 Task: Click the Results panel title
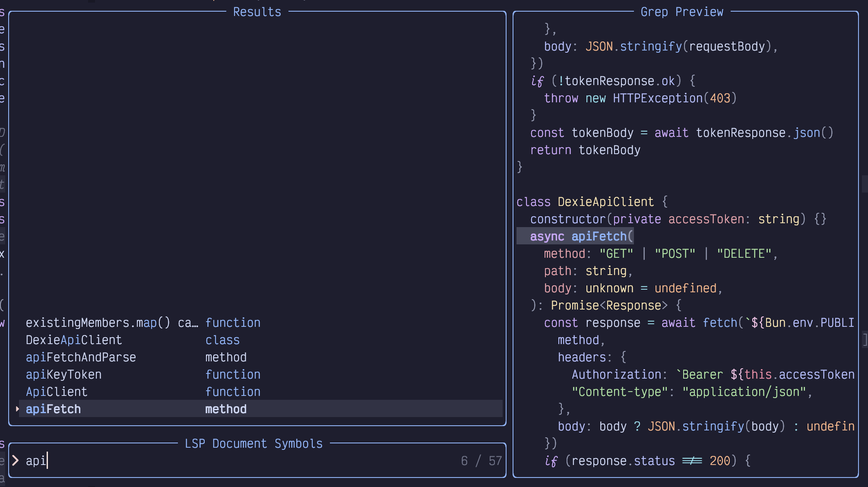[257, 12]
